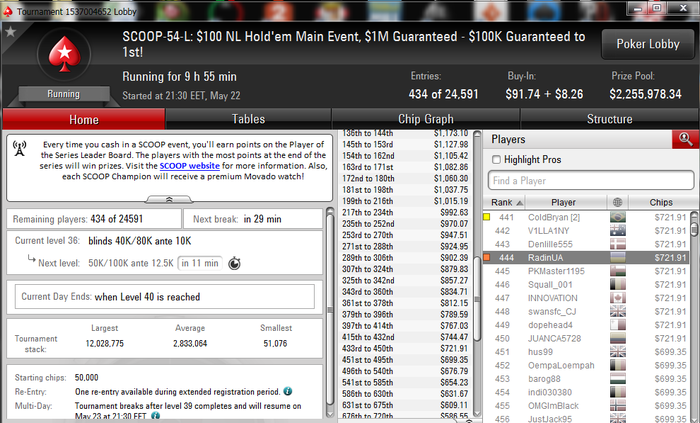Click the blinds 40K/80K ante 10K text
Image resolution: width=700 pixels, height=423 pixels.
[x=140, y=241]
